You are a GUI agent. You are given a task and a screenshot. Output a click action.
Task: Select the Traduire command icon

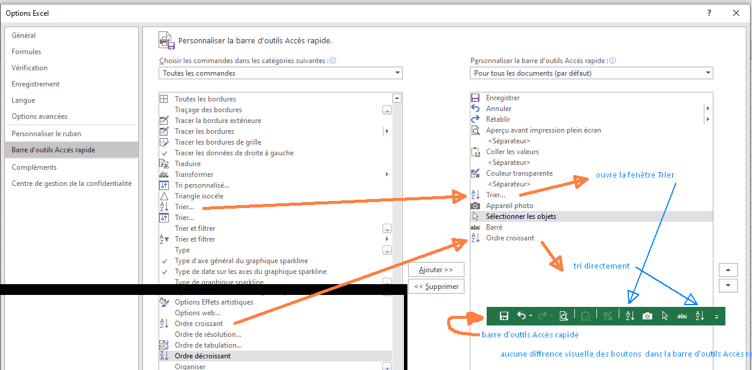164,164
